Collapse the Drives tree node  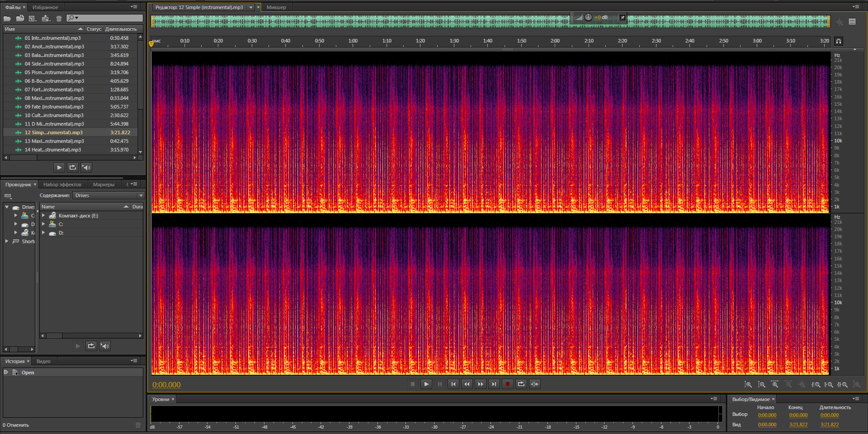pos(7,207)
